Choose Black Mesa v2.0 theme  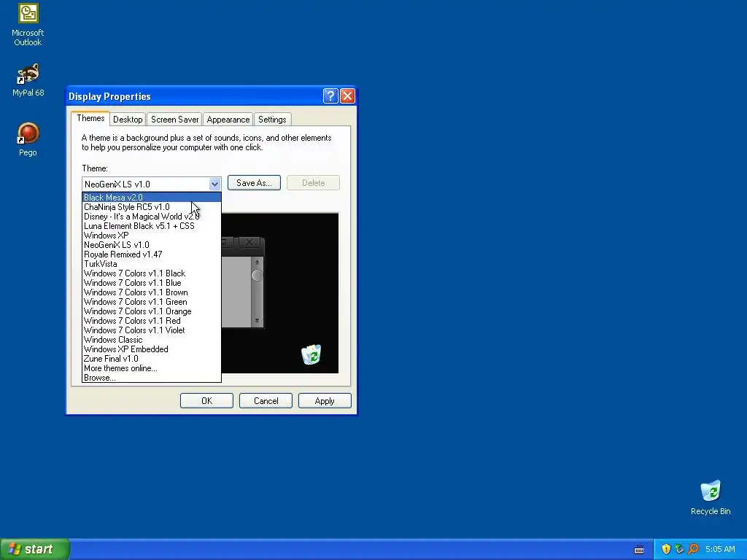click(x=152, y=197)
